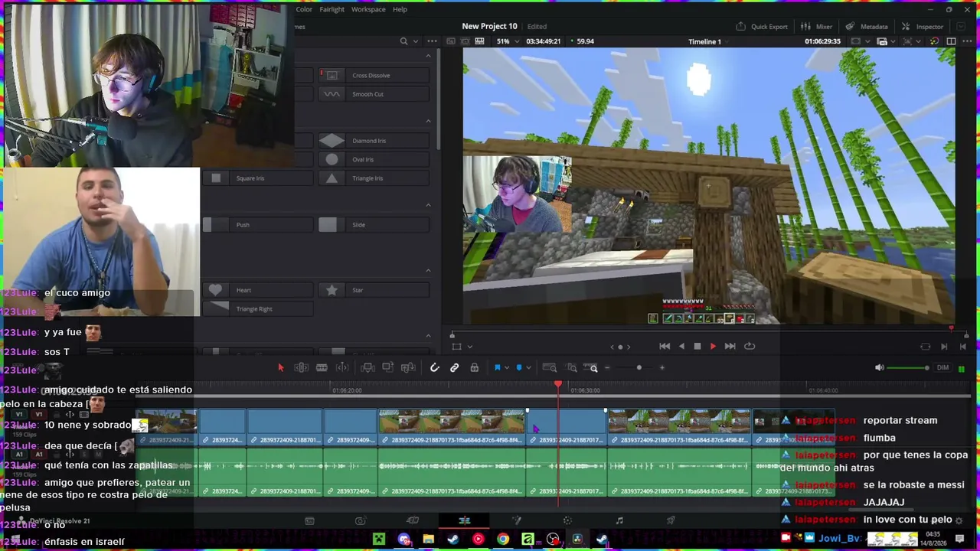Click the Insert Clip tool
980x551 pixels.
point(368,368)
